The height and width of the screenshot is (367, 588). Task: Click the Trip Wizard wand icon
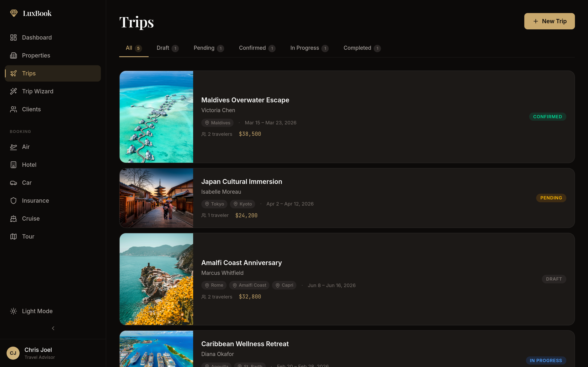13,91
